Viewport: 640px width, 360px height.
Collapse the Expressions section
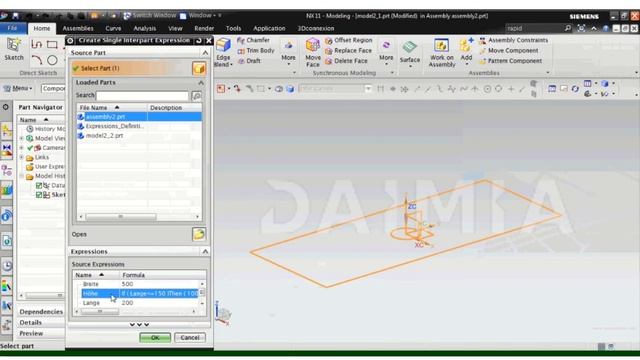coord(205,251)
